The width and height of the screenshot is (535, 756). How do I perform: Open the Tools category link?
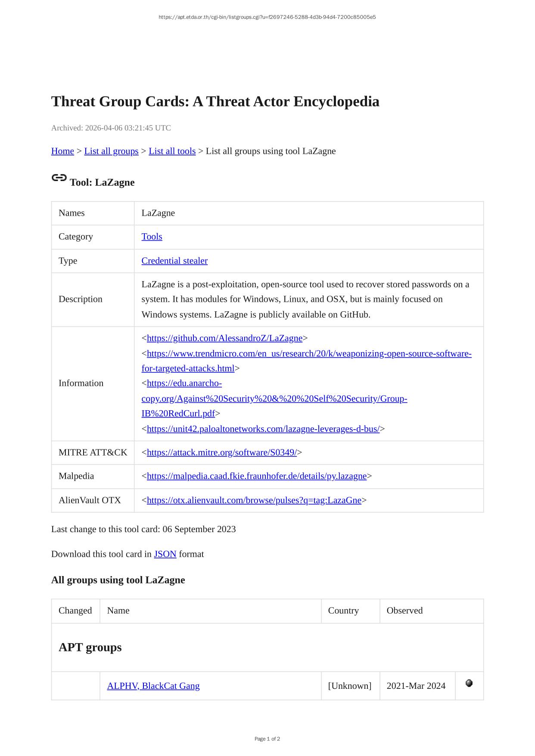click(x=152, y=237)
